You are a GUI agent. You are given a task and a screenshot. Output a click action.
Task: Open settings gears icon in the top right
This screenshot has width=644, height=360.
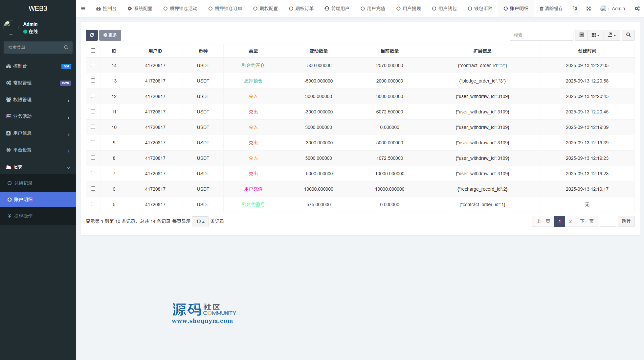click(x=637, y=9)
